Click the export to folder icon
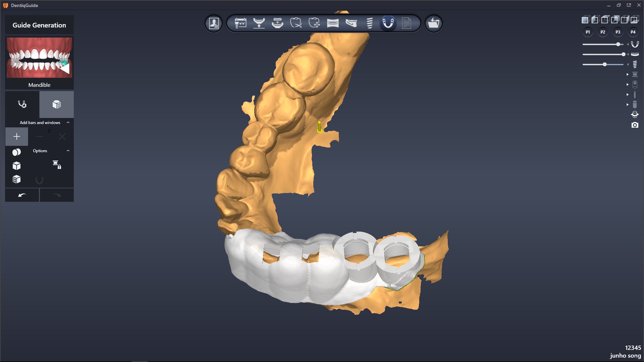644x362 pixels. (x=433, y=23)
